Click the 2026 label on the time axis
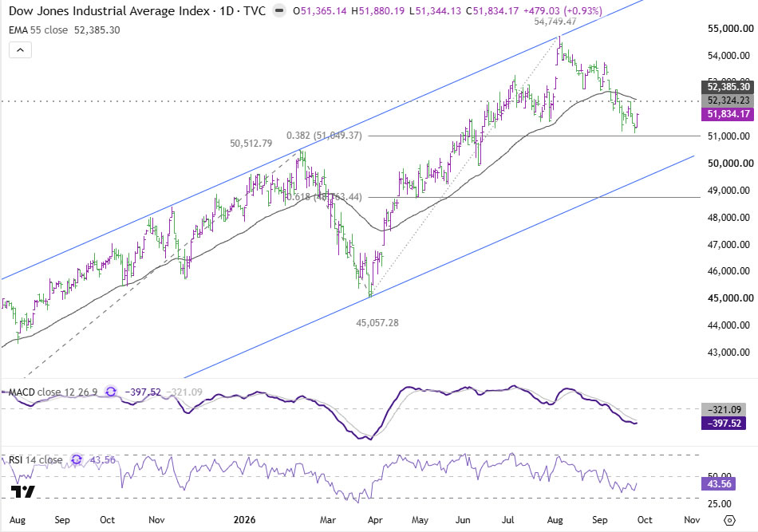 (x=244, y=520)
